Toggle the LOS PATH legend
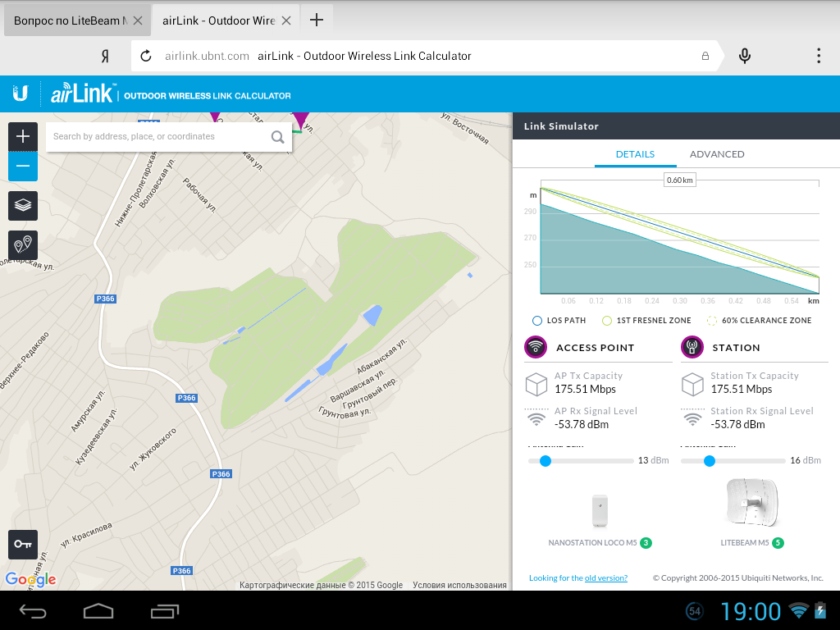The width and height of the screenshot is (840, 630). (x=559, y=321)
